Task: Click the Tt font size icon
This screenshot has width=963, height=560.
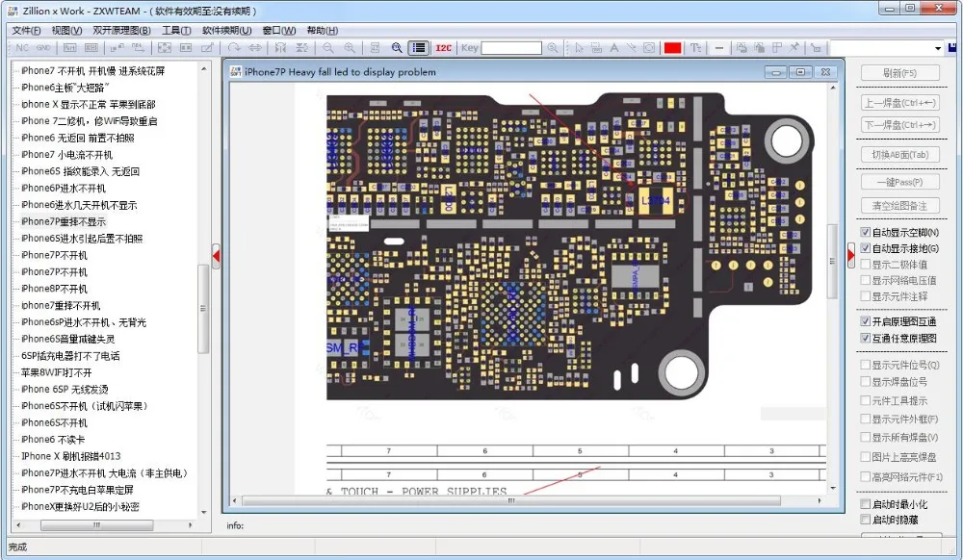Action: (x=696, y=48)
